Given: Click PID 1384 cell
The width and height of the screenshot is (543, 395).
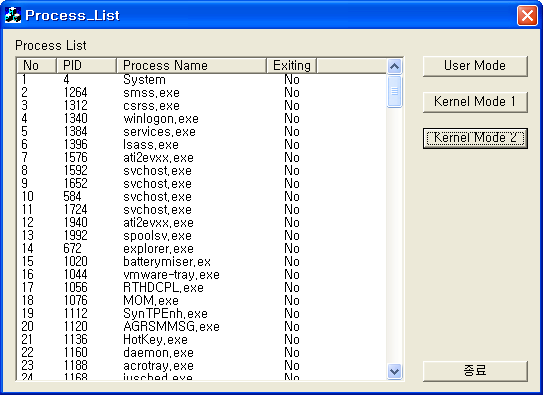Looking at the screenshot, I should coord(75,132).
